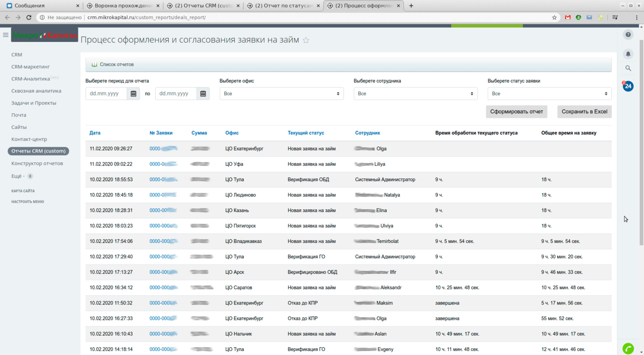Viewport: 644px width, 355px height.
Task: Open CRM-Аналитика in the sidebar
Action: [31, 79]
